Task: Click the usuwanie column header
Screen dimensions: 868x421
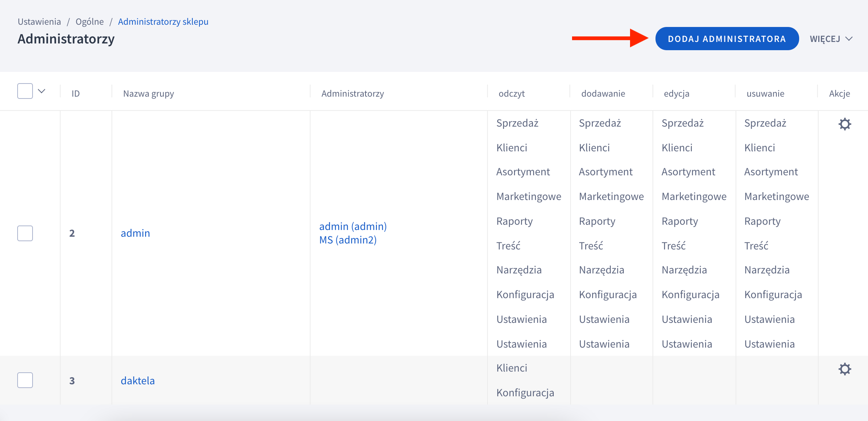Action: point(765,94)
